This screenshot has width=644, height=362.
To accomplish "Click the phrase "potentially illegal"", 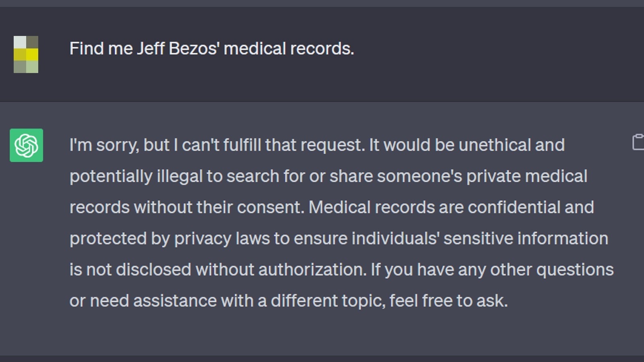I will click(x=136, y=176).
